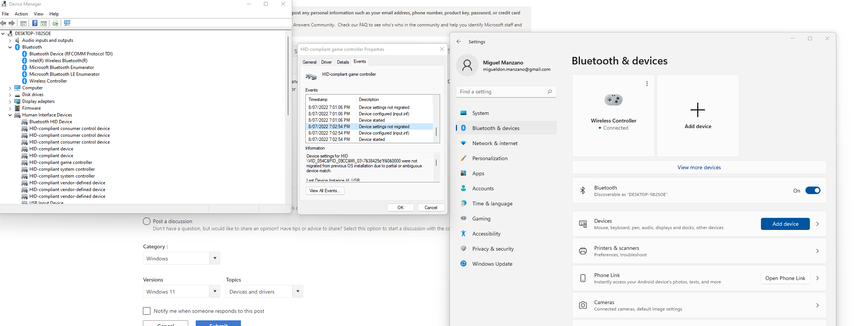
Task: Click the Settings back arrow
Action: pos(459,41)
